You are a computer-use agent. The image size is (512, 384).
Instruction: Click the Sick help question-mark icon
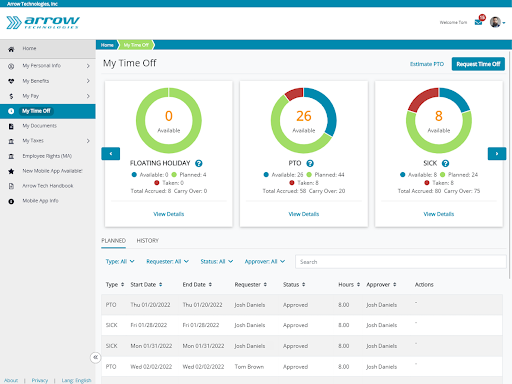[x=445, y=163]
